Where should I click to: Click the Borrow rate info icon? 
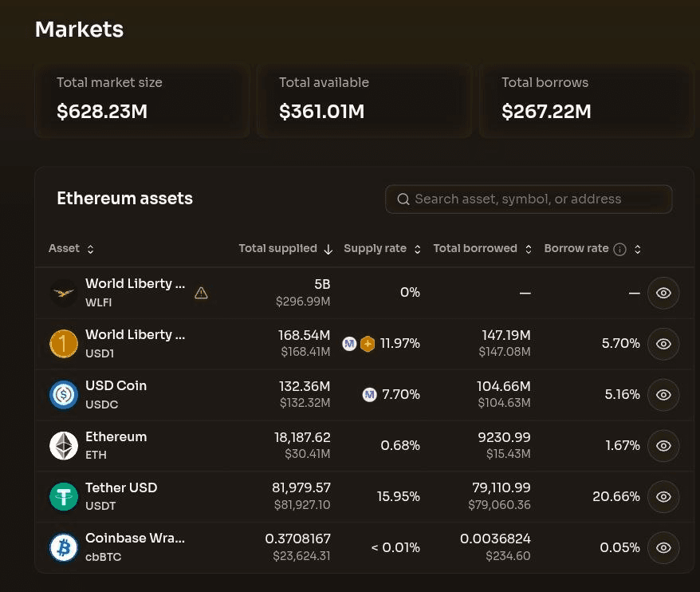pyautogui.click(x=619, y=249)
